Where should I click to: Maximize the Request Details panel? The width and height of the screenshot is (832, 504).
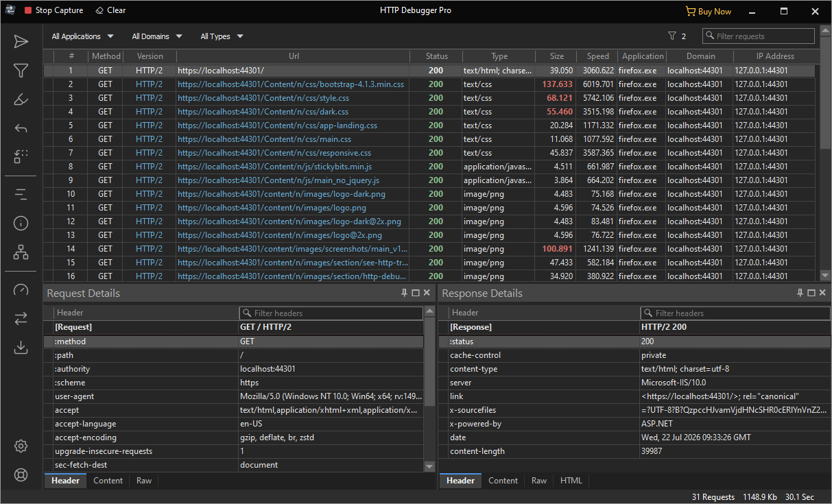tap(416, 293)
